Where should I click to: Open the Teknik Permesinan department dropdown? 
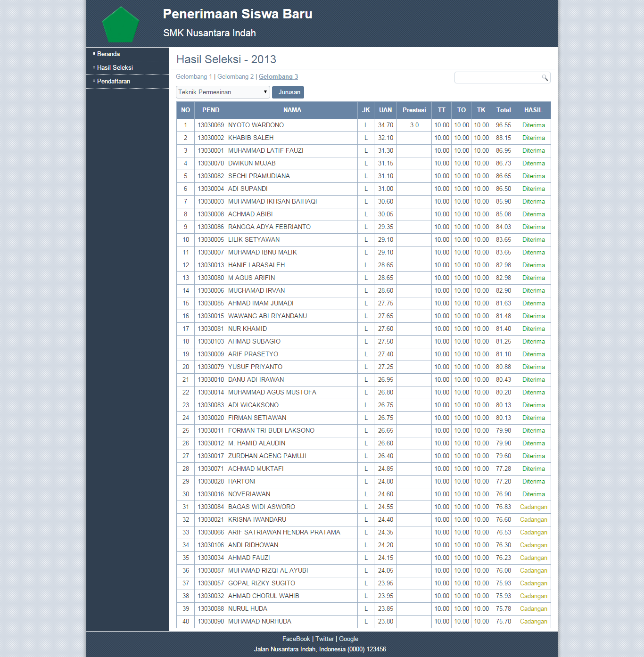click(x=223, y=92)
